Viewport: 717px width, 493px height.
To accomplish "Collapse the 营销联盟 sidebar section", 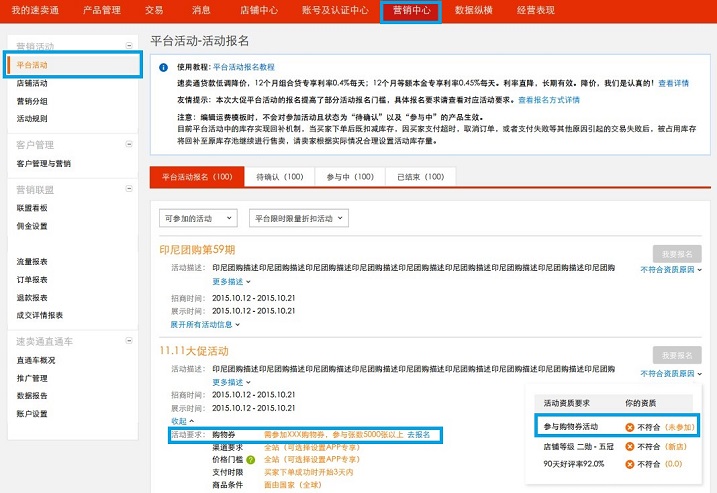I will point(129,188).
